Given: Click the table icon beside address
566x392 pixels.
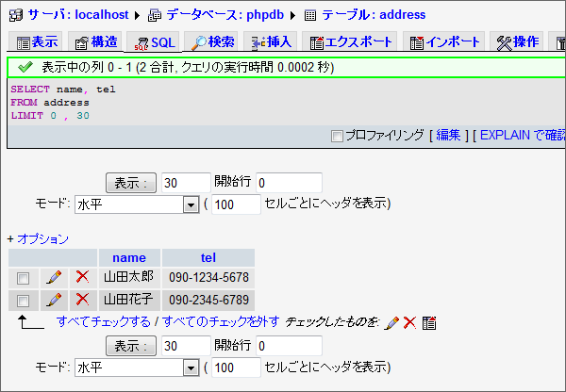Looking at the screenshot, I should tap(310, 15).
